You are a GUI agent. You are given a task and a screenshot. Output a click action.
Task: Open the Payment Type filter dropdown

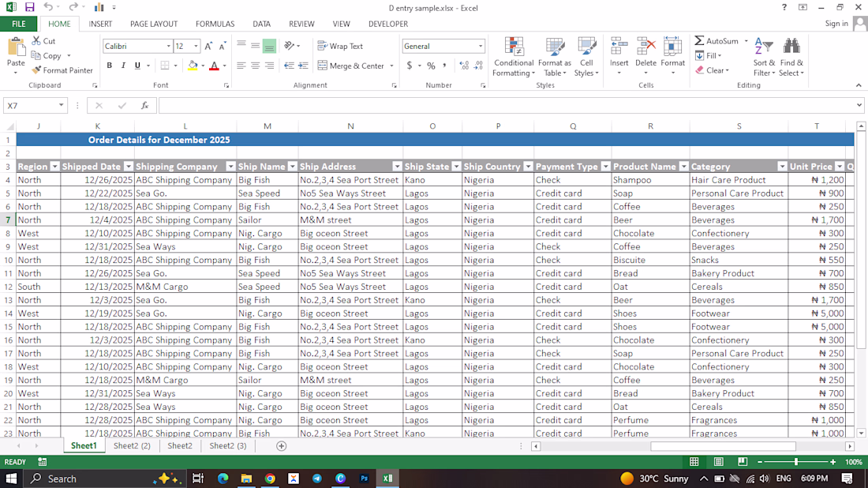click(605, 167)
